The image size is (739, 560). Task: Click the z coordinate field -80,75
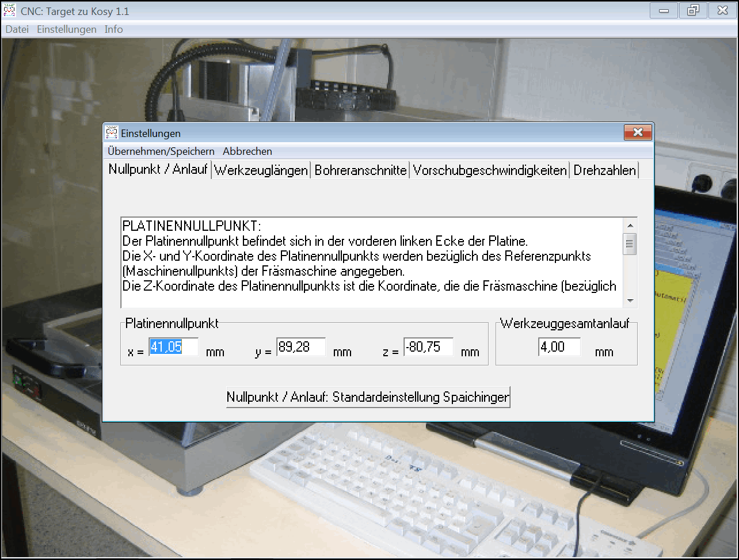pos(428,347)
